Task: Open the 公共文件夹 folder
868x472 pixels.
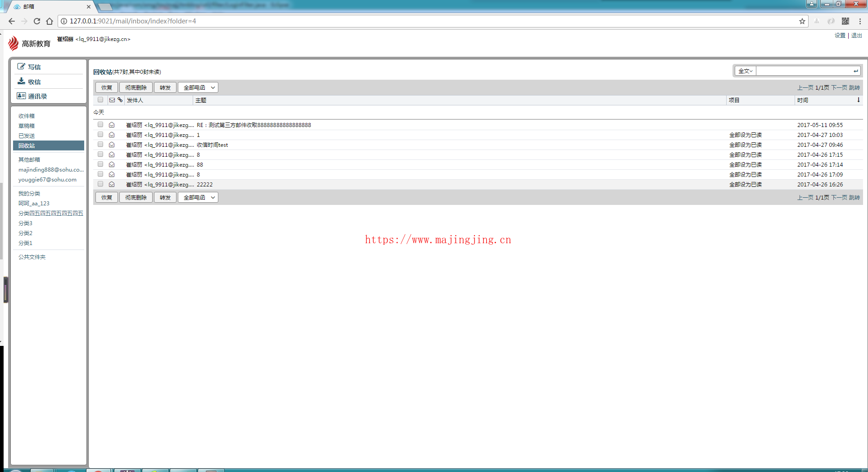Action: (32, 257)
